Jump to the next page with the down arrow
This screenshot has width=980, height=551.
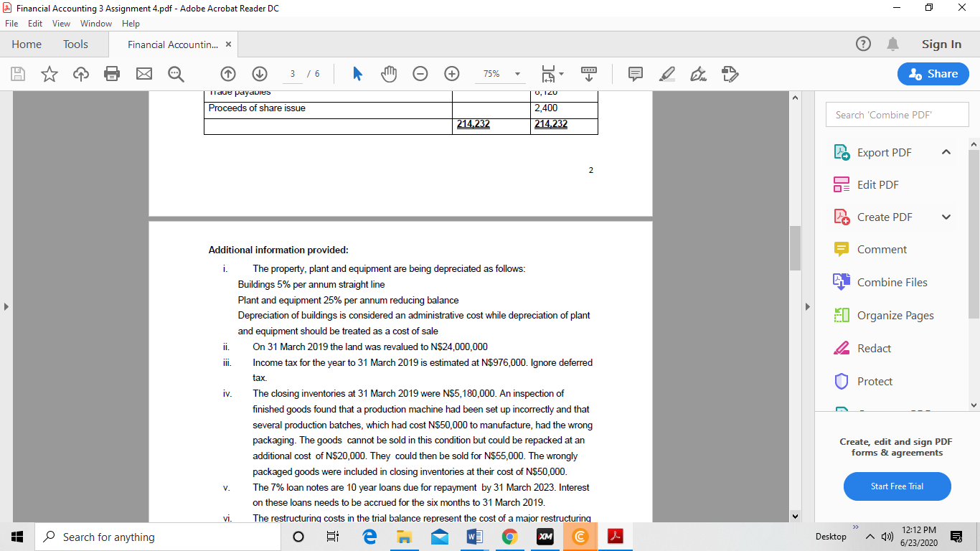(259, 73)
